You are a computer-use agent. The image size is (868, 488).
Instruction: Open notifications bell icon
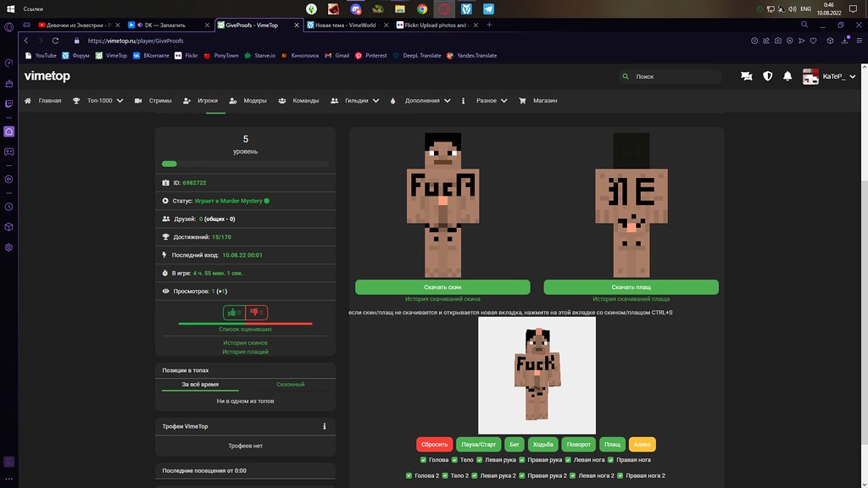[x=787, y=76]
